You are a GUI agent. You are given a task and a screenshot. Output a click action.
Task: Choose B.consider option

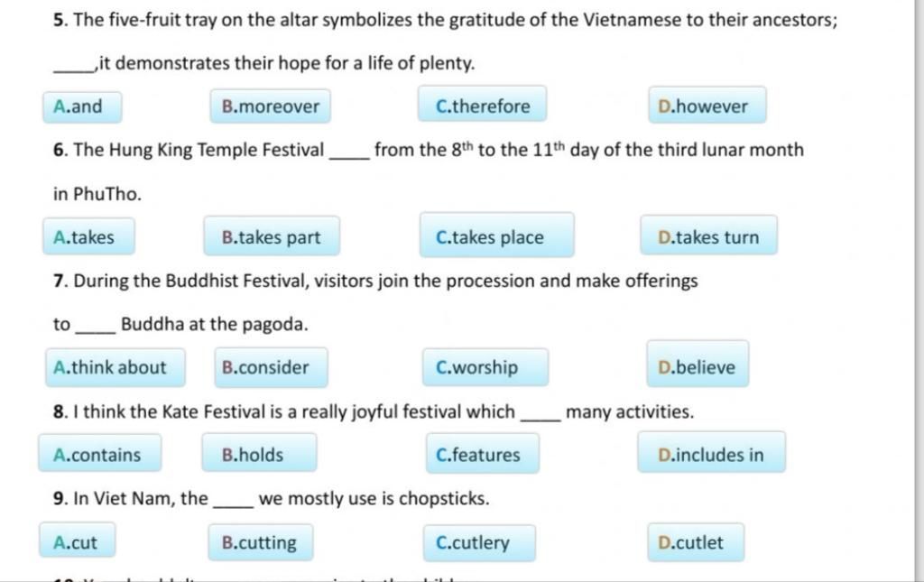(x=271, y=367)
